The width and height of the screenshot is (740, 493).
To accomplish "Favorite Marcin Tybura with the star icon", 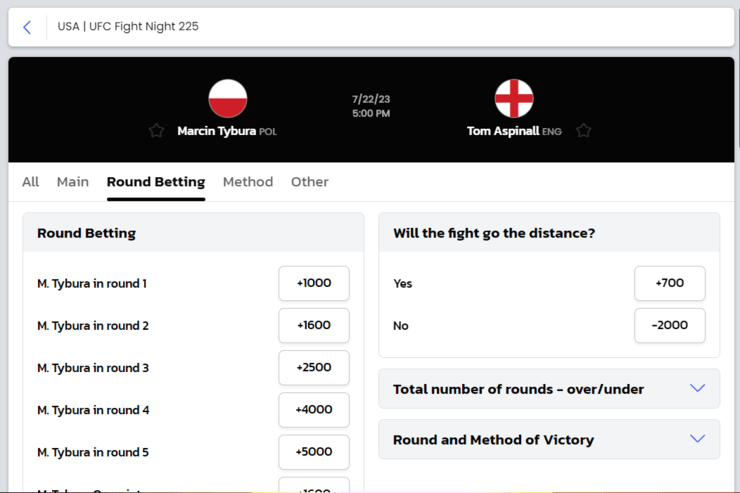I will pos(156,131).
